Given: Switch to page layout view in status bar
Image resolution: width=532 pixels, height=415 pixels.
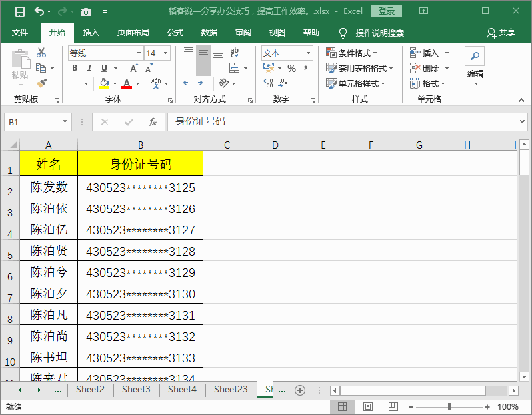Looking at the screenshot, I should tap(367, 406).
